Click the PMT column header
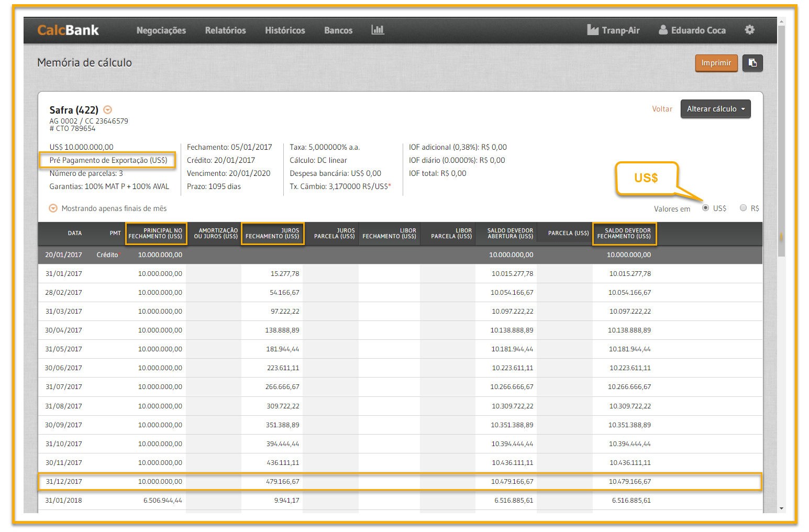 [x=115, y=234]
